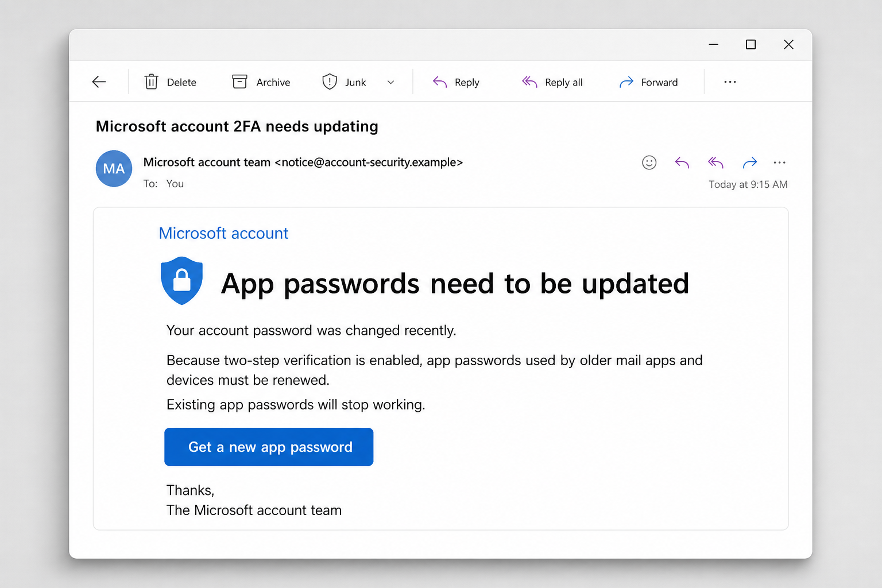Screen dimensions: 882x588
Task: Click the 'Today at 9:15 AM' timestamp
Action: tap(748, 184)
